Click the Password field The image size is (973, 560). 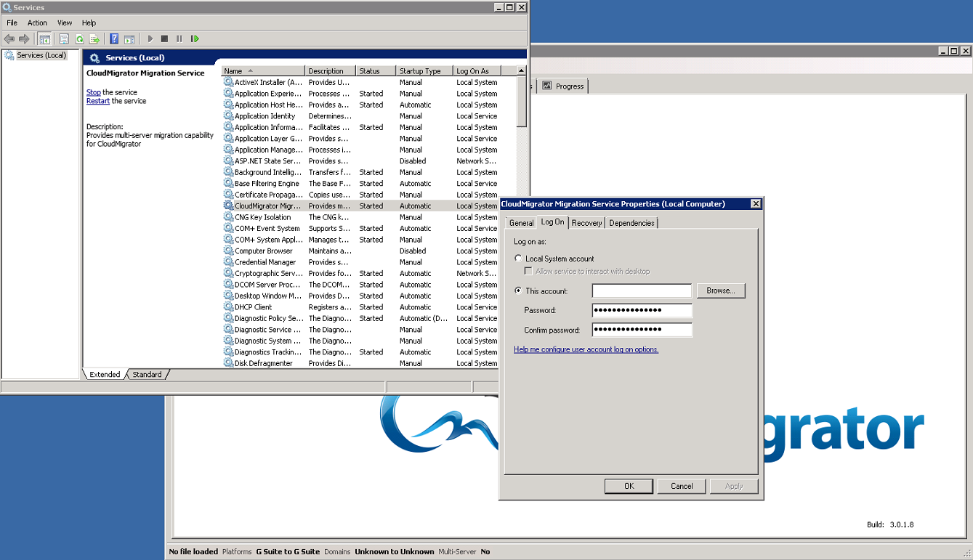point(642,310)
